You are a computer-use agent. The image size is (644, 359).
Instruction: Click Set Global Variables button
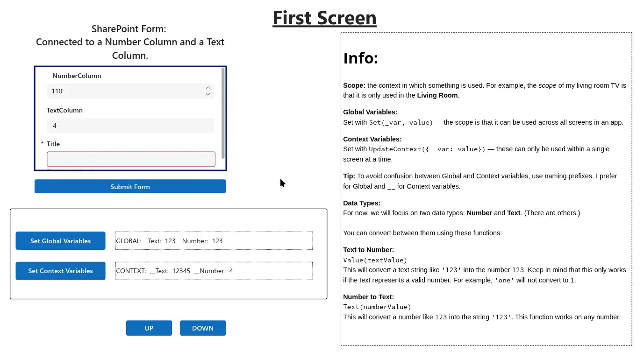(x=61, y=241)
